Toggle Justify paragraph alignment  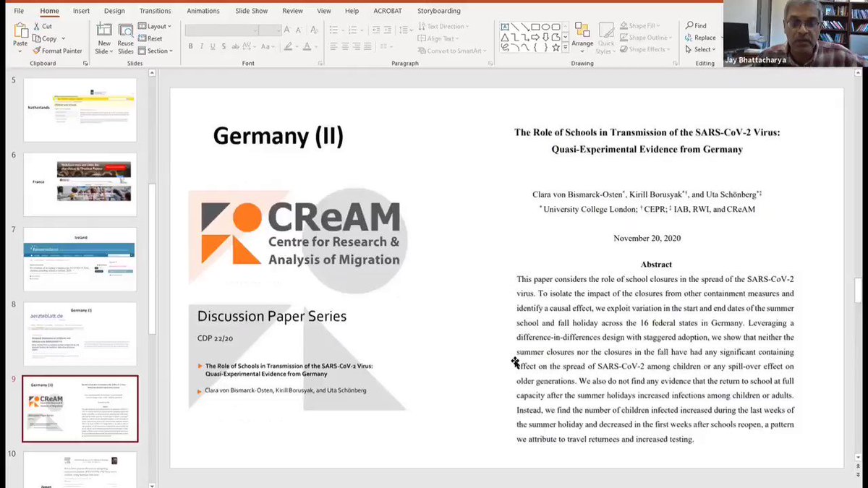pyautogui.click(x=367, y=46)
